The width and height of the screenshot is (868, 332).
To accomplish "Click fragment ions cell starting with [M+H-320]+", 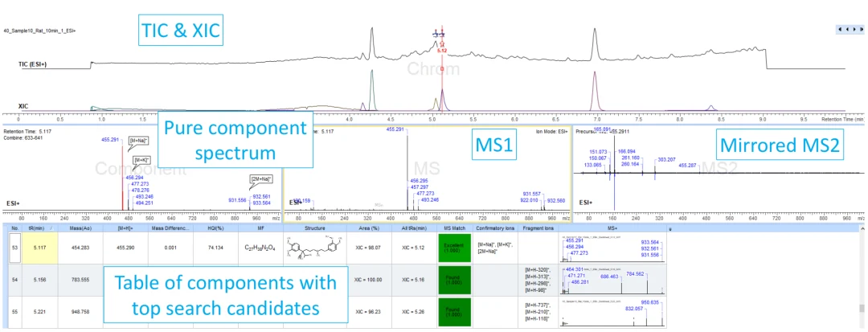I will click(x=538, y=280).
